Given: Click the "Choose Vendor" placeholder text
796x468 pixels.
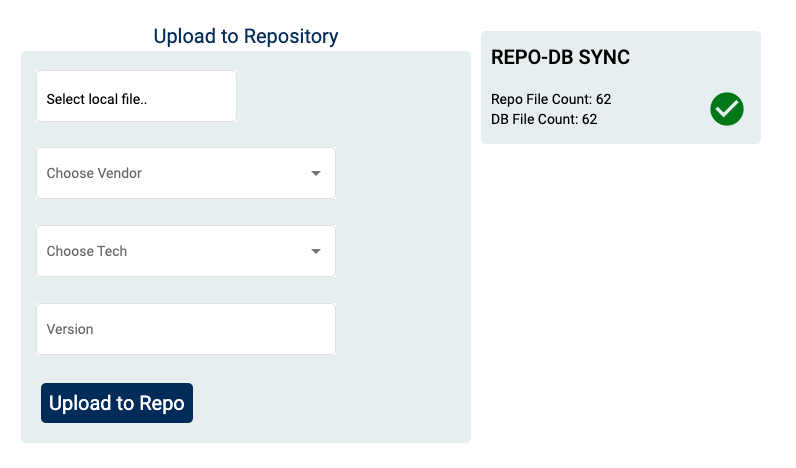Looking at the screenshot, I should (94, 173).
